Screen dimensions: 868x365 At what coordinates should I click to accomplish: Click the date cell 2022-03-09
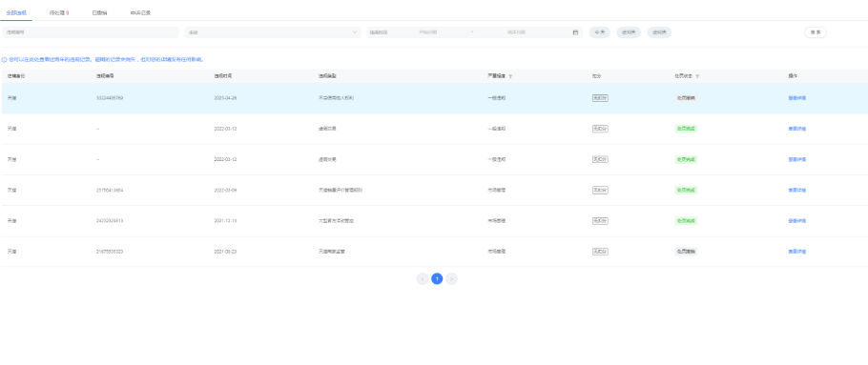tap(225, 190)
